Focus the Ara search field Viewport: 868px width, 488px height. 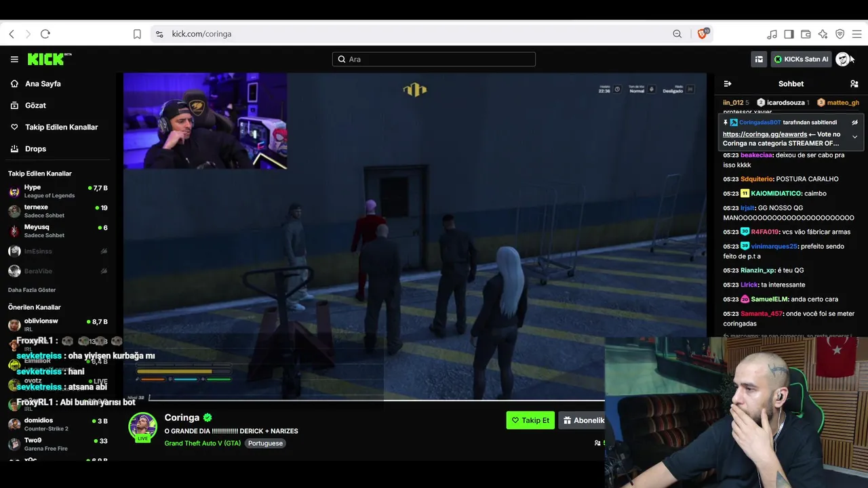[434, 60]
